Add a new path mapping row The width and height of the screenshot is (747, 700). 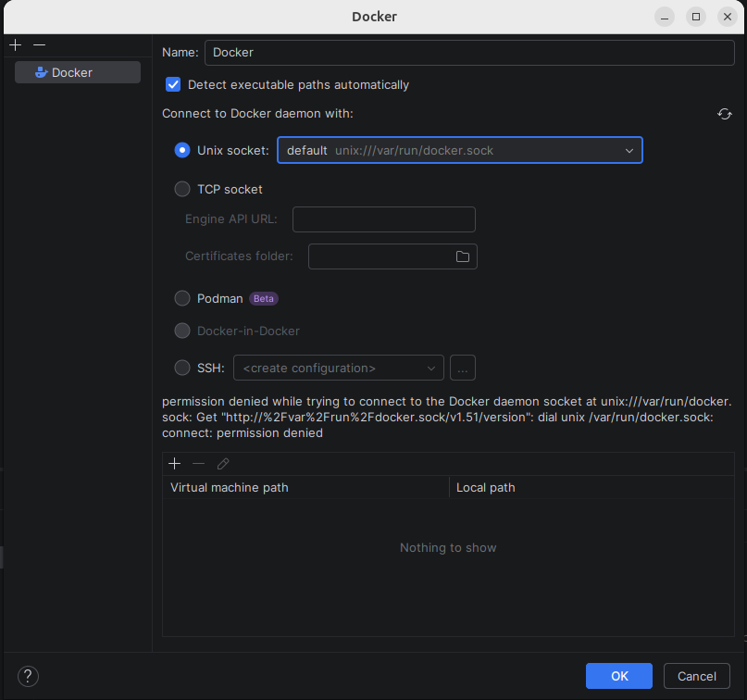(x=174, y=463)
